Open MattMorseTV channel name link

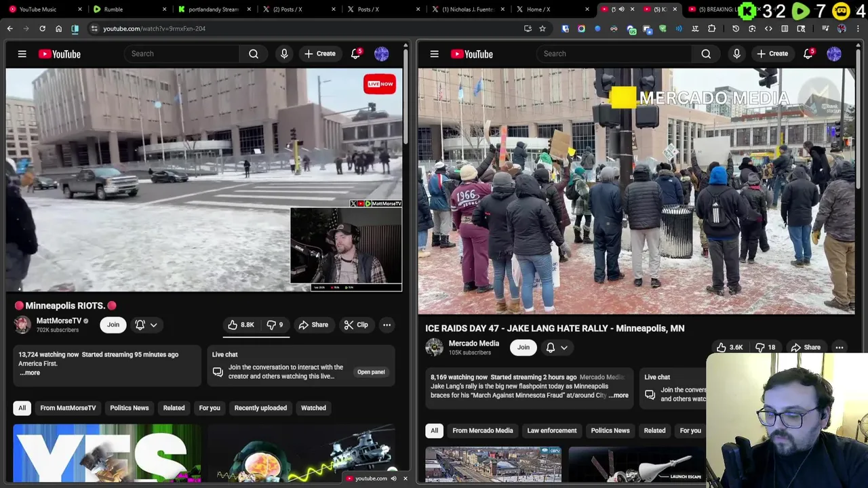pos(58,321)
